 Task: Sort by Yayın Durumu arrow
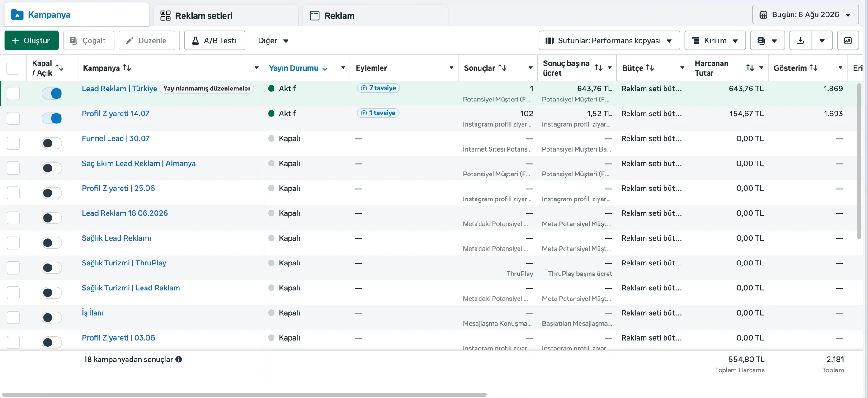click(325, 68)
